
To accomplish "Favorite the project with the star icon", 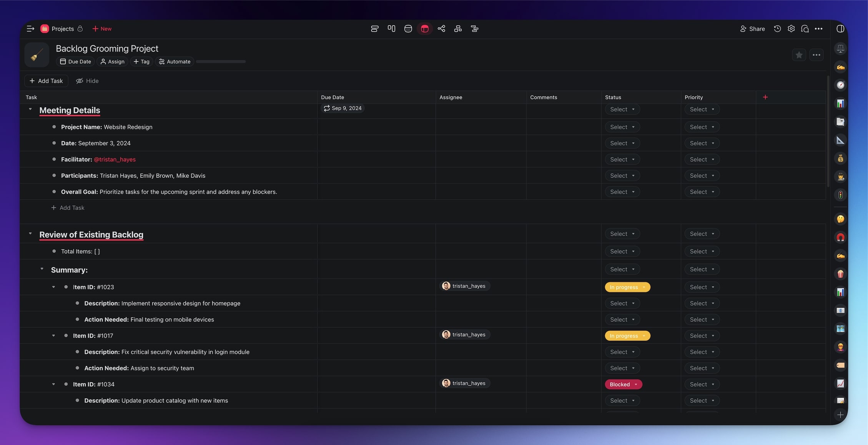I will [799, 55].
